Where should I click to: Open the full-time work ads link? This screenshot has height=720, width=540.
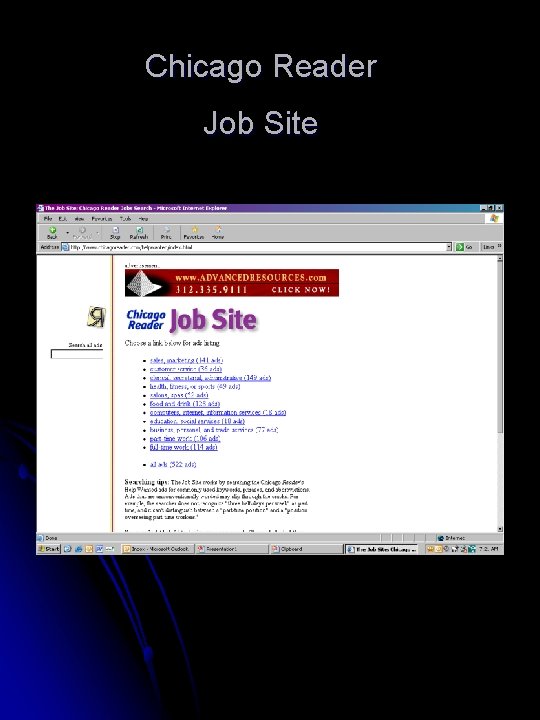click(184, 448)
